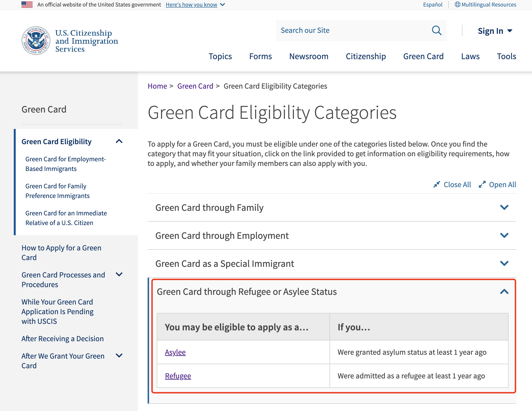Open the Multilingual Resources link
Viewport: 532px width, 411px height.
[489, 5]
